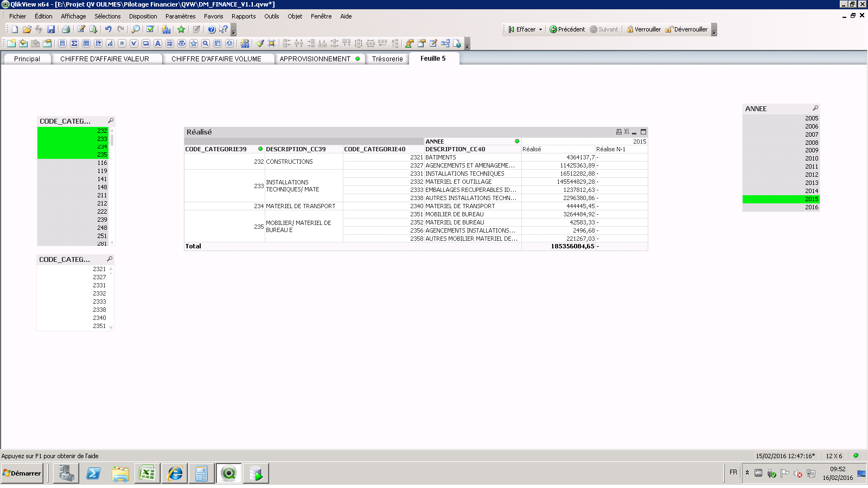Open the standard toolbar options arrow

[234, 30]
